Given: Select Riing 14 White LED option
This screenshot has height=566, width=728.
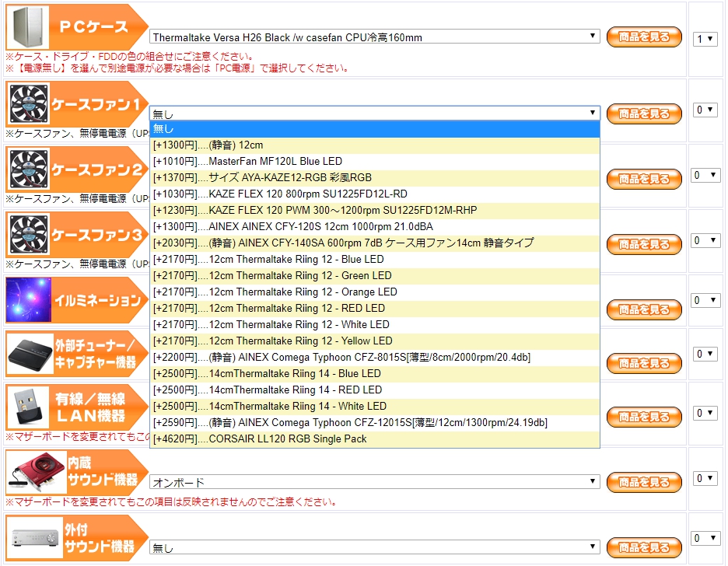Looking at the screenshot, I should pyautogui.click(x=375, y=406).
